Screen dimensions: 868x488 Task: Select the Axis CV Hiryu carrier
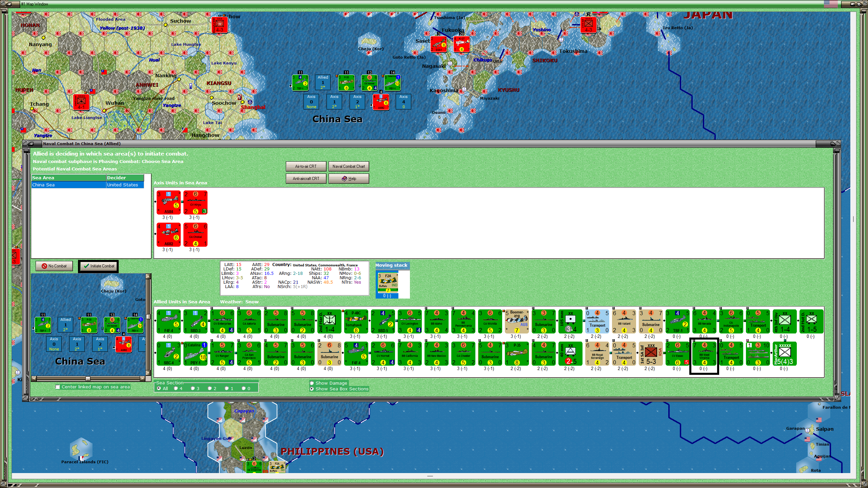195,202
